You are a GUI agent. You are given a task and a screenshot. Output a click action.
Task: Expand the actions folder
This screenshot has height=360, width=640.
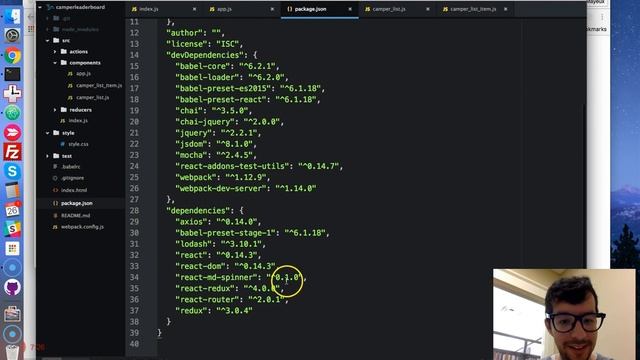[55, 52]
